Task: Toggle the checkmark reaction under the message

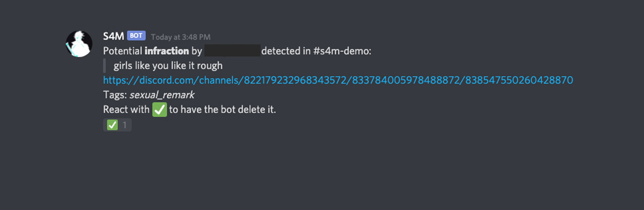Action: (x=117, y=125)
